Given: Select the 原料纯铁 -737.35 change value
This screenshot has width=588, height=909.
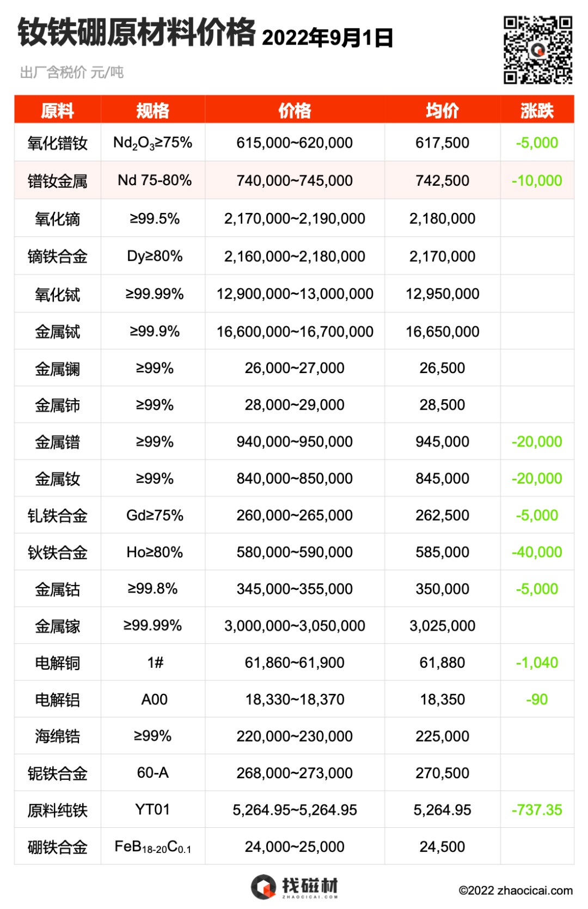Looking at the screenshot, I should click(537, 810).
